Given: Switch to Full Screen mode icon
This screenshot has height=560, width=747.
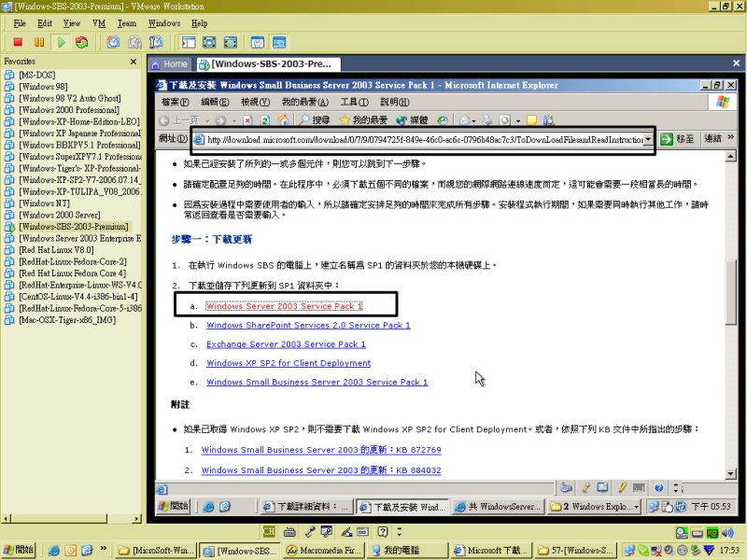Looking at the screenshot, I should pos(209,42).
